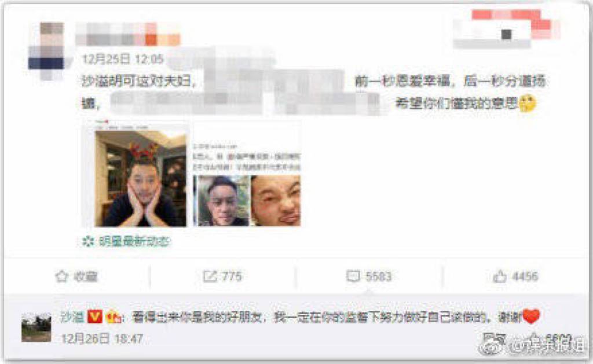Click the 5583 comment count
This screenshot has height=364, width=593.
coord(378,276)
